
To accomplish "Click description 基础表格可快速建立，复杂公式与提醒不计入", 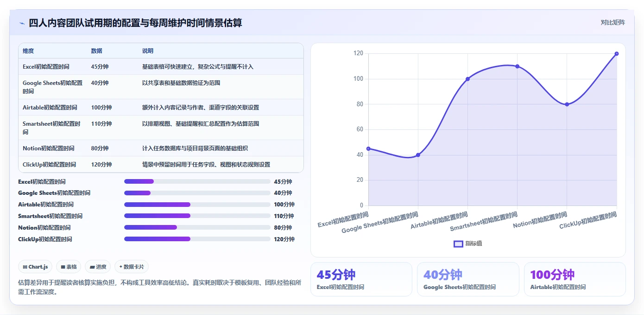I will 198,67.
